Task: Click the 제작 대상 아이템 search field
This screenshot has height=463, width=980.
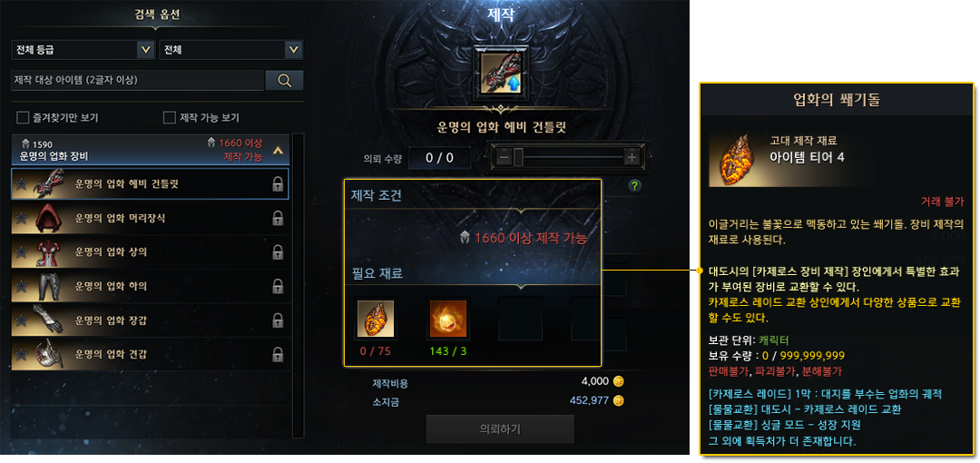Action: [x=138, y=80]
